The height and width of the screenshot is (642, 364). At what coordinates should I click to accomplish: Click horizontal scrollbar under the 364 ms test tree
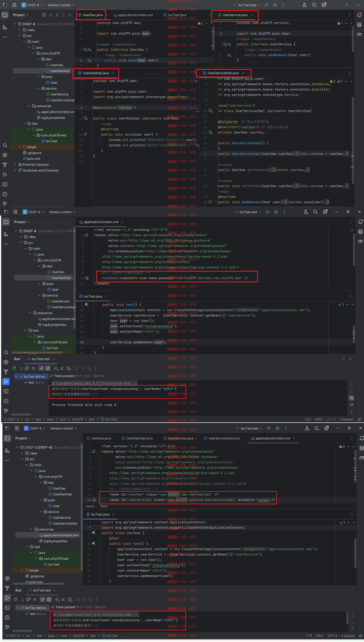click(x=21, y=414)
